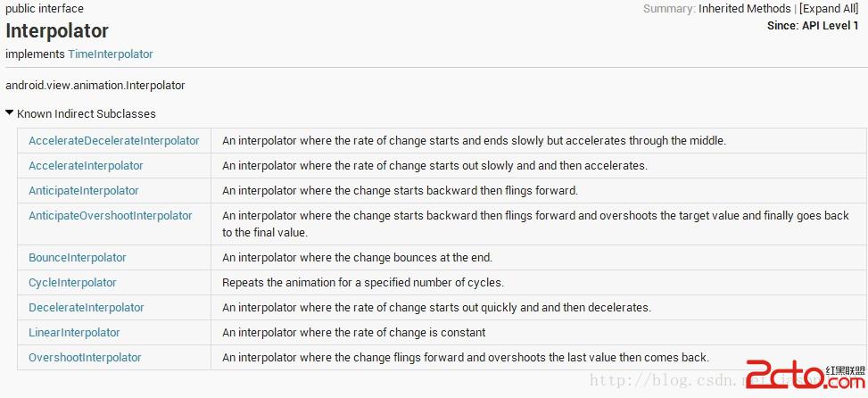Collapse the Known Indirect Subclasses triangle
The width and height of the screenshot is (868, 398).
[x=10, y=113]
